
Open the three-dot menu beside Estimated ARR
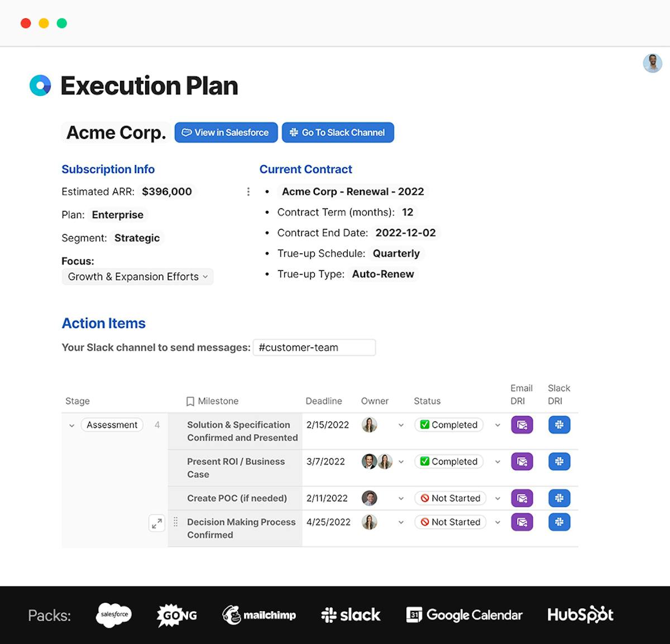248,191
